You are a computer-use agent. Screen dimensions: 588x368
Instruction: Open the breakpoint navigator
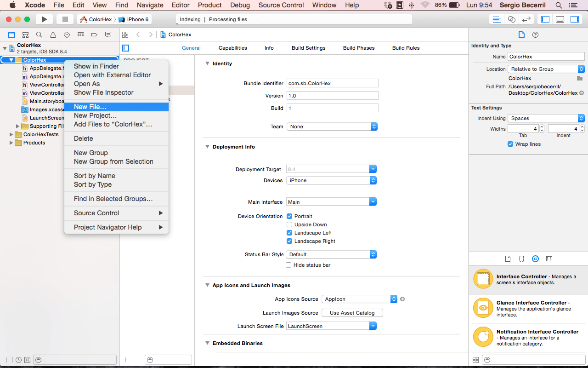(94, 34)
